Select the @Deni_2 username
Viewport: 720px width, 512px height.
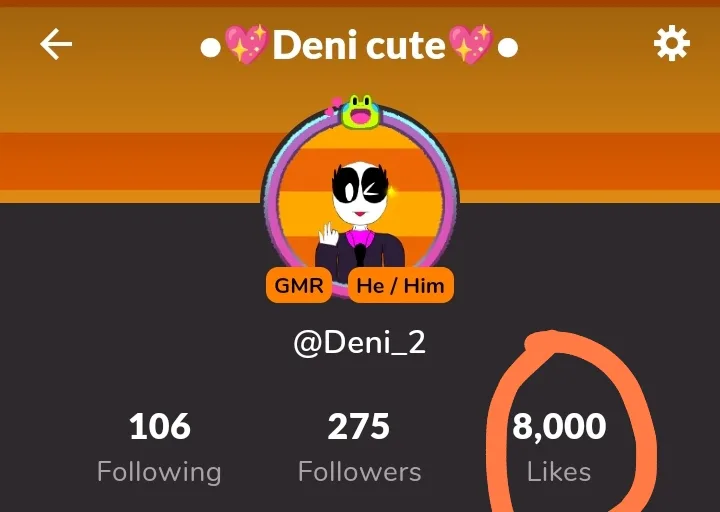(360, 343)
